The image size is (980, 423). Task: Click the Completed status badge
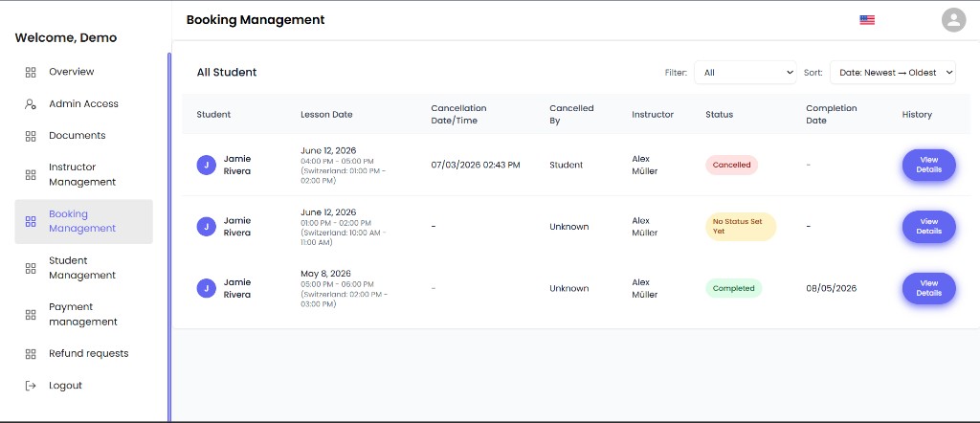(x=734, y=288)
